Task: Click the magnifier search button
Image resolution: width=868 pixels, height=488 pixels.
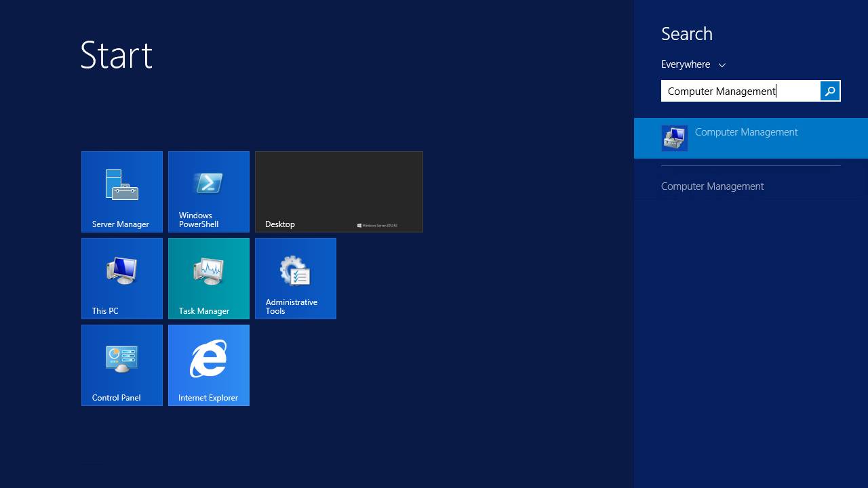Action: [830, 91]
